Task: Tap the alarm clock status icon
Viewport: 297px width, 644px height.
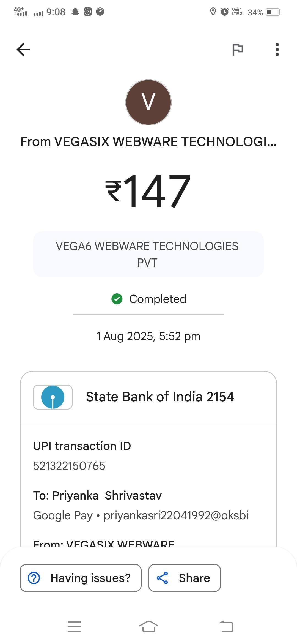Action: (225, 12)
